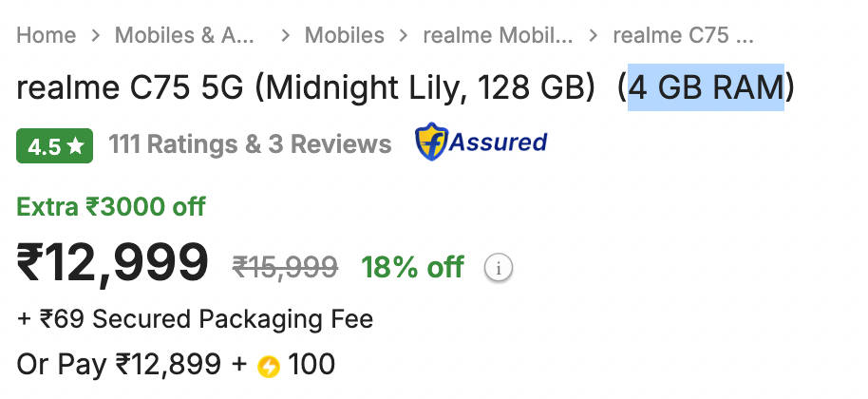The height and width of the screenshot is (399, 868).
Task: Click the highlighted 4 GB RAM text
Action: point(707,87)
